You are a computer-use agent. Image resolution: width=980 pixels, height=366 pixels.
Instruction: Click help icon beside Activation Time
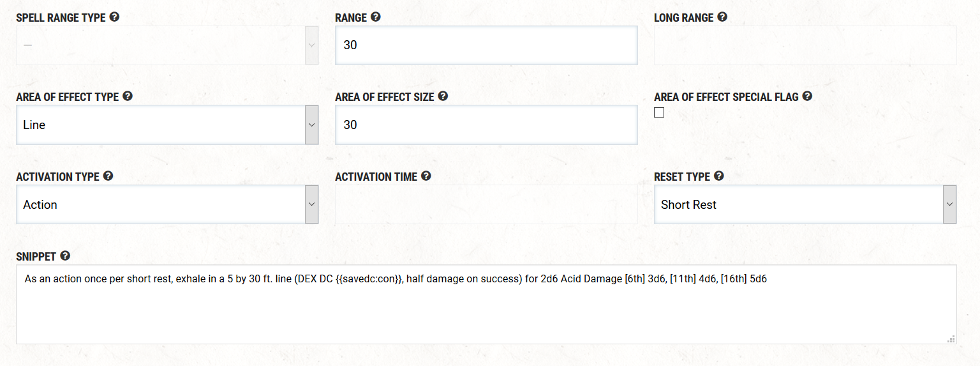(x=426, y=176)
